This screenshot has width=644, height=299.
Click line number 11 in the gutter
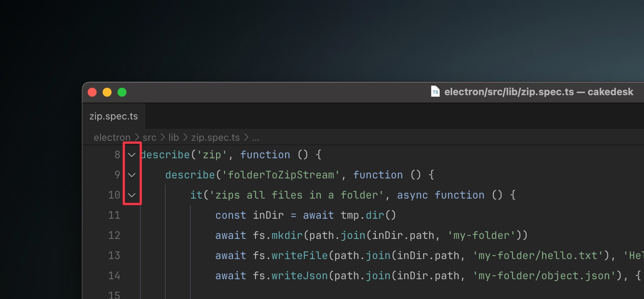114,215
